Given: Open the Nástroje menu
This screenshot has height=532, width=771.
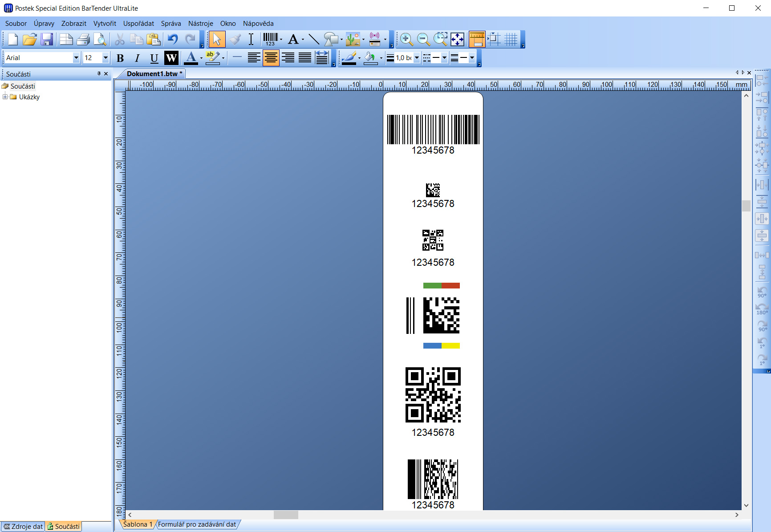Looking at the screenshot, I should [x=200, y=24].
